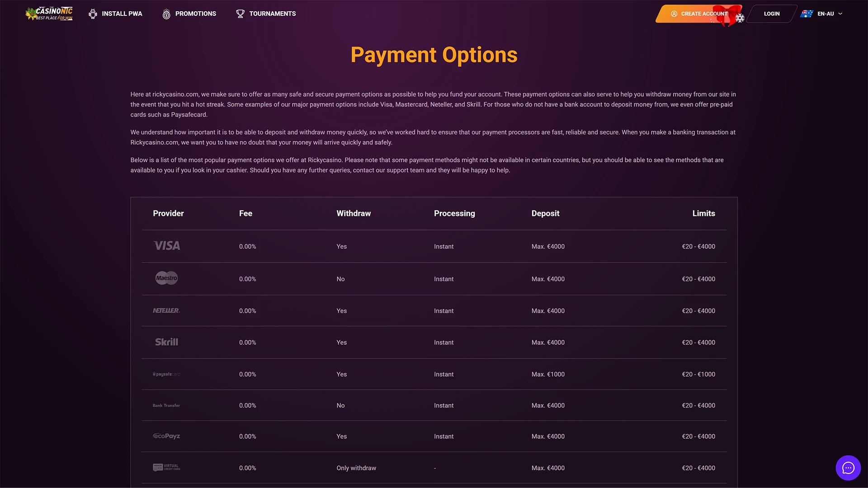Open the EN-AU language dropdown

(825, 14)
